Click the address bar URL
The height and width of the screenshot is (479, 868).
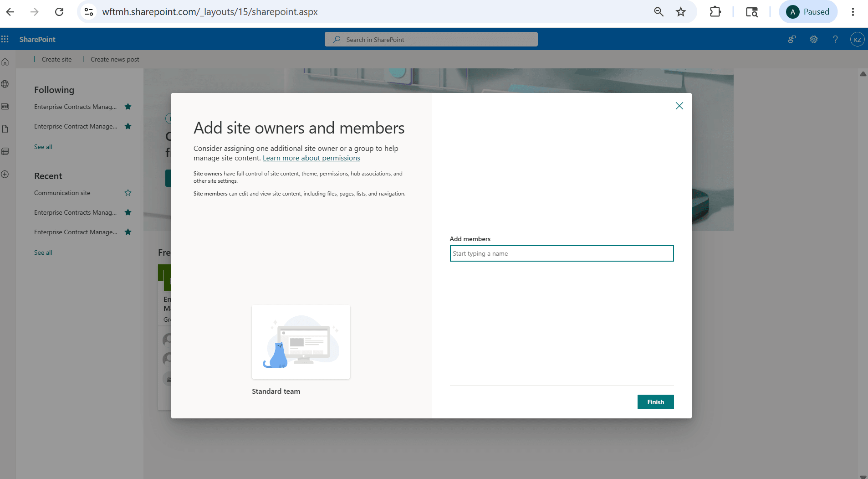[210, 12]
